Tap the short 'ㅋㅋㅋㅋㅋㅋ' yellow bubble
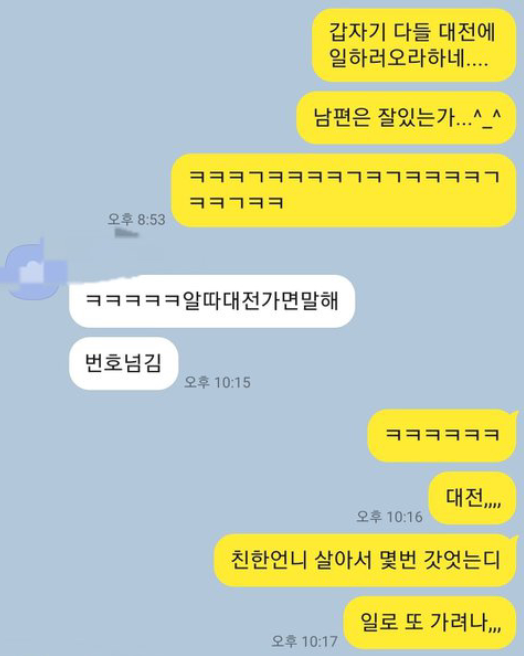 coord(442,435)
